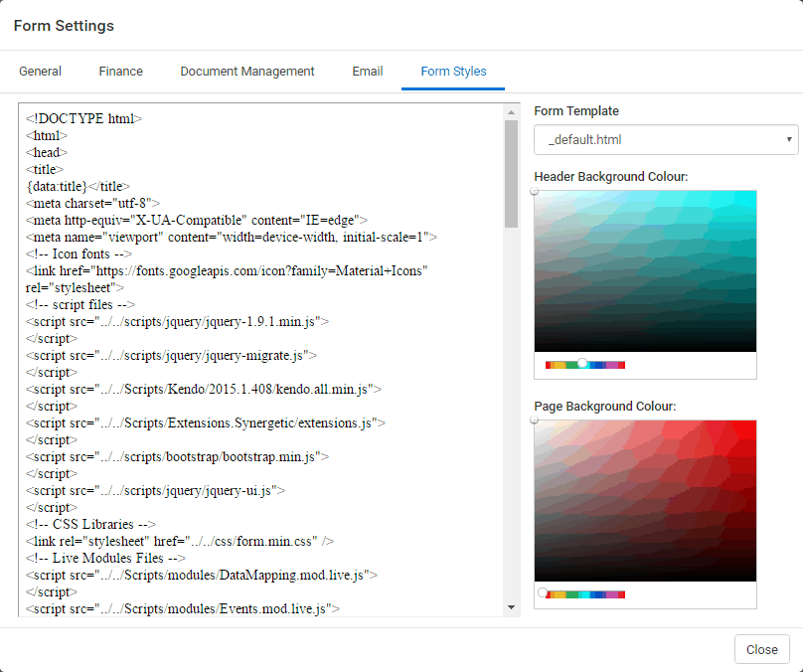The height and width of the screenshot is (672, 803).
Task: Click the Page Background hue slider handle
Action: pos(543,593)
